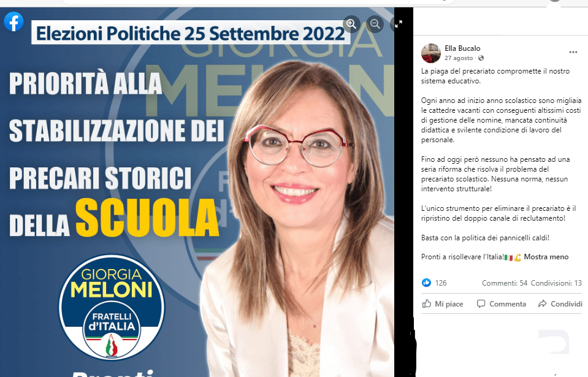Screen dimensions: 588x377
Task: View the 126 reactions count
Action: pos(441,283)
